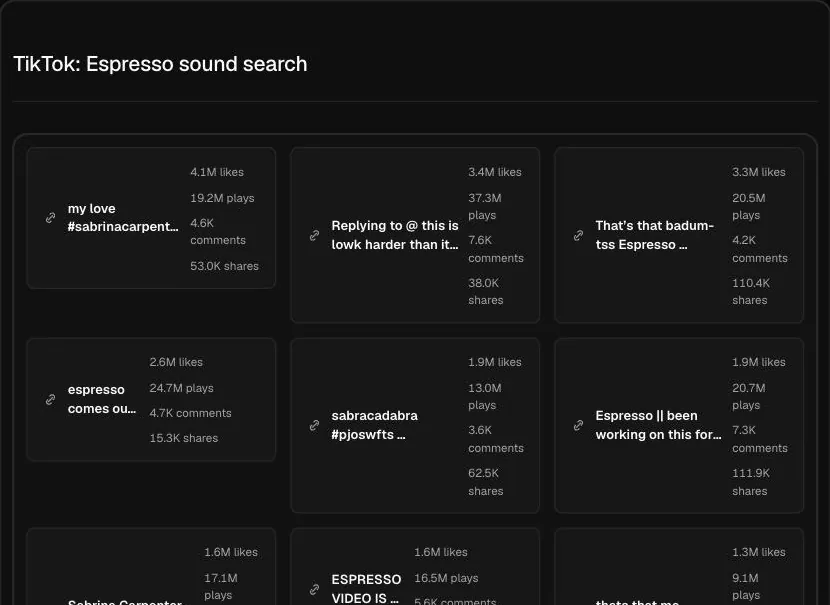
Task: Click the link icon beside 'Espresso || been working'
Action: pyautogui.click(x=579, y=425)
